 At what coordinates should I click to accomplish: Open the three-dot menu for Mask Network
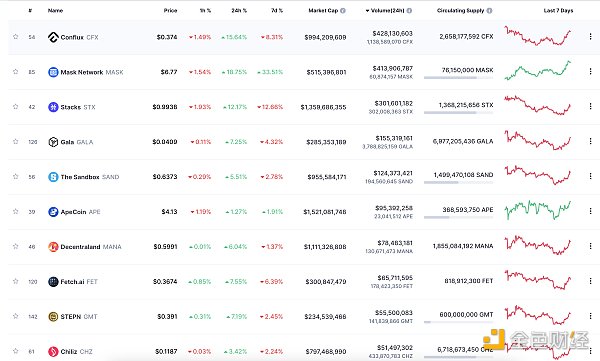(590, 72)
